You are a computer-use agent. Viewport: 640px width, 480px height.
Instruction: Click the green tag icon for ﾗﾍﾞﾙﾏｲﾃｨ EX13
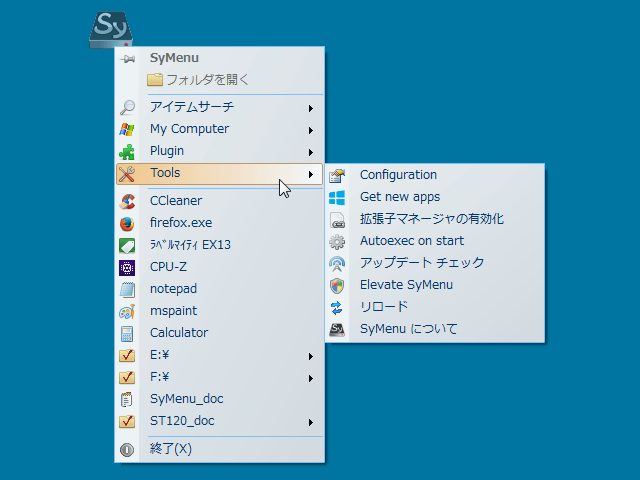click(x=127, y=246)
